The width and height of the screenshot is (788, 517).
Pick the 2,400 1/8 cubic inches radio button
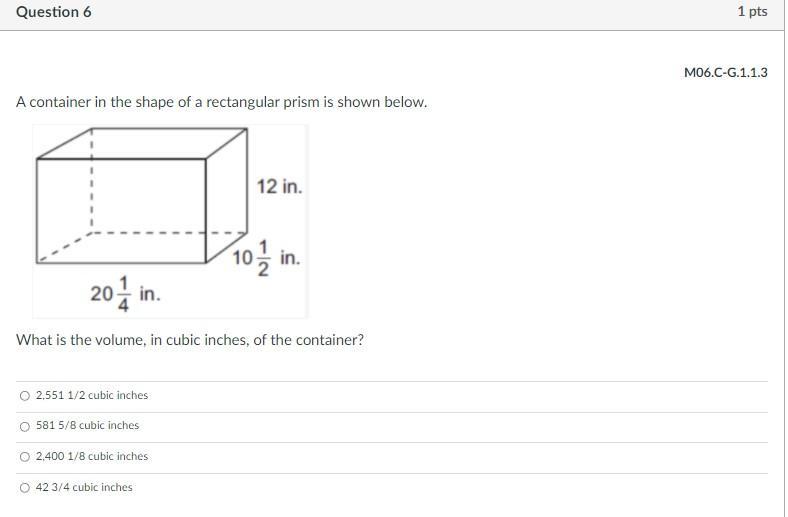(x=25, y=457)
